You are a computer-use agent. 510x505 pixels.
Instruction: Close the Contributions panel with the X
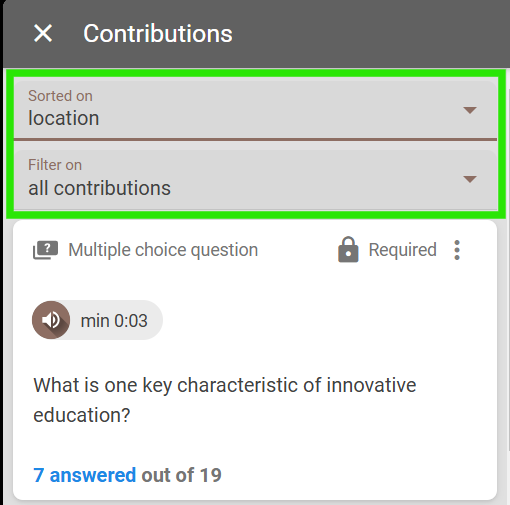point(43,33)
